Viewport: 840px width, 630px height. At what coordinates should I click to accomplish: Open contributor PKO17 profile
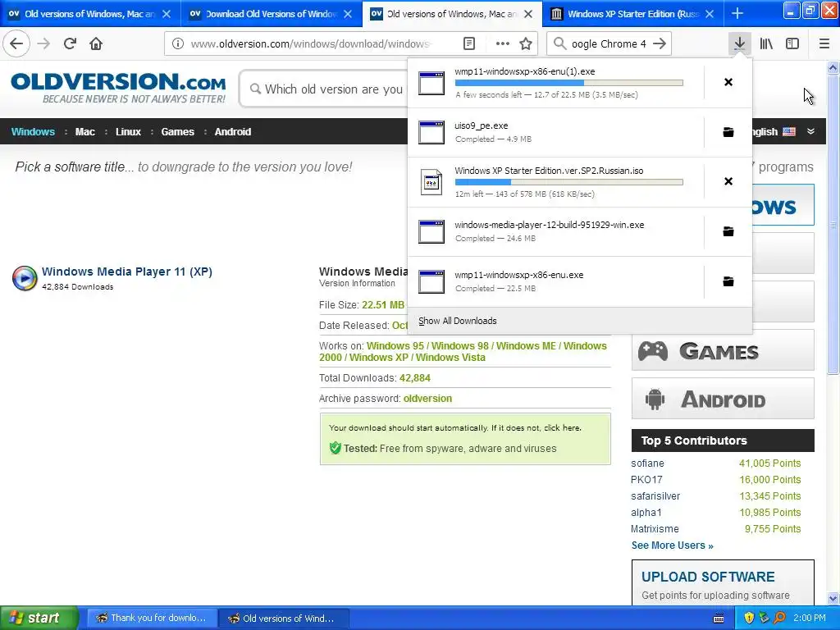pyautogui.click(x=646, y=479)
